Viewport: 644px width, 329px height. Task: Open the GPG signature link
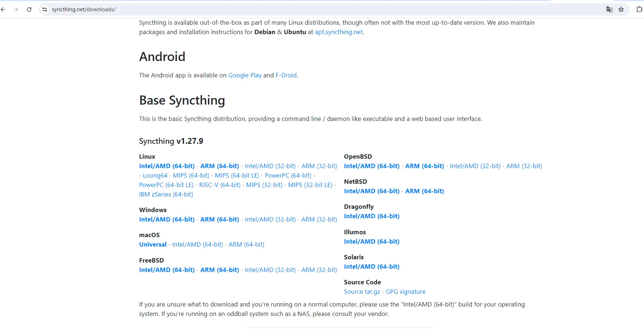(405, 292)
